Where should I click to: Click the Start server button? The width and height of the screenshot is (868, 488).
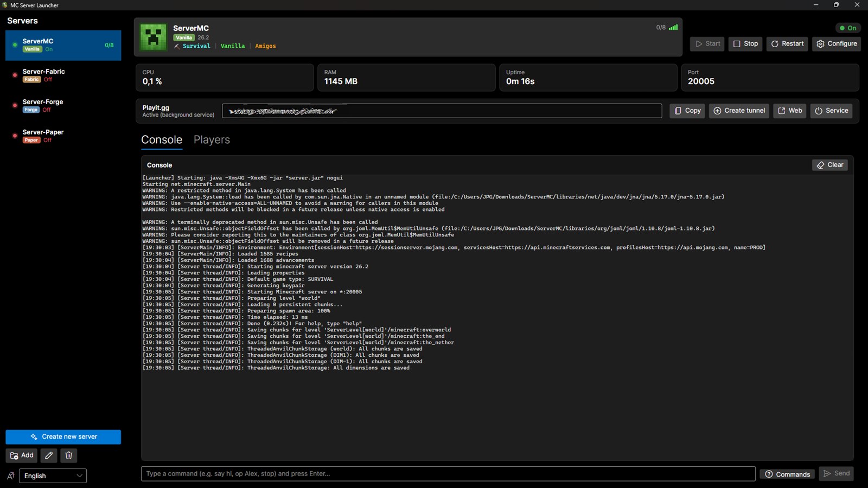[x=707, y=44]
